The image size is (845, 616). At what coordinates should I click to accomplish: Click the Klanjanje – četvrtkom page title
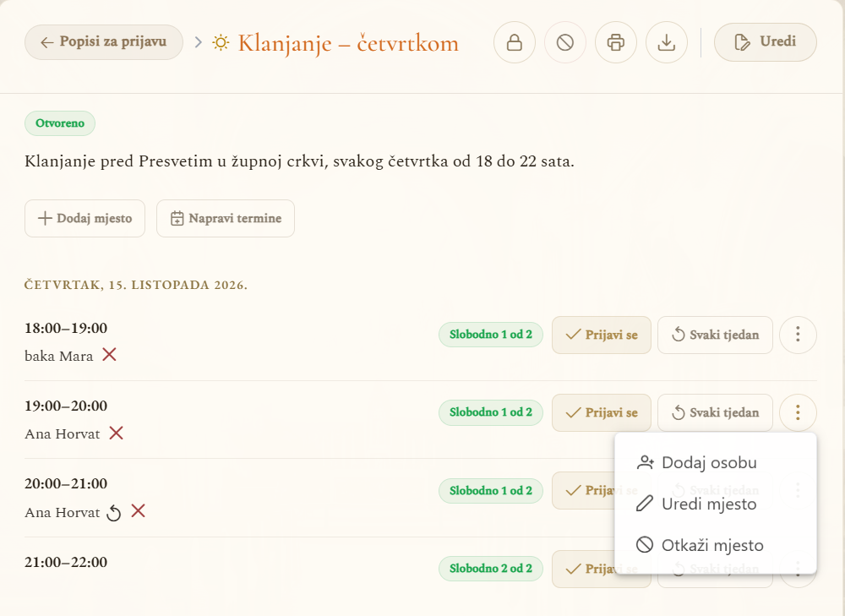click(348, 43)
